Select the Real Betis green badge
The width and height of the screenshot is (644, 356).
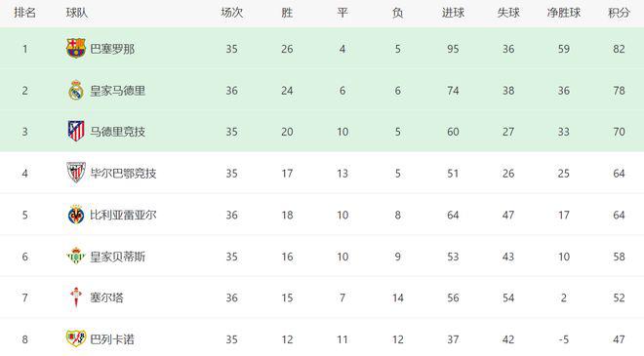click(x=76, y=257)
